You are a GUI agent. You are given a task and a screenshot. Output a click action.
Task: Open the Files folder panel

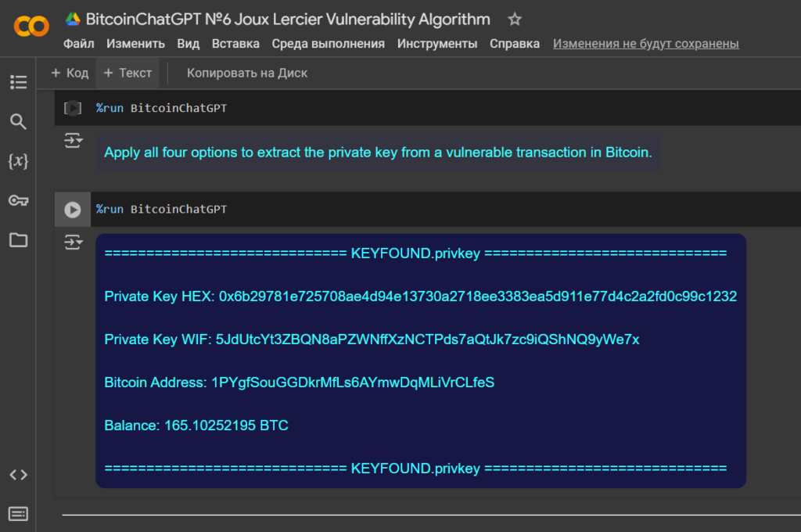coord(19,239)
